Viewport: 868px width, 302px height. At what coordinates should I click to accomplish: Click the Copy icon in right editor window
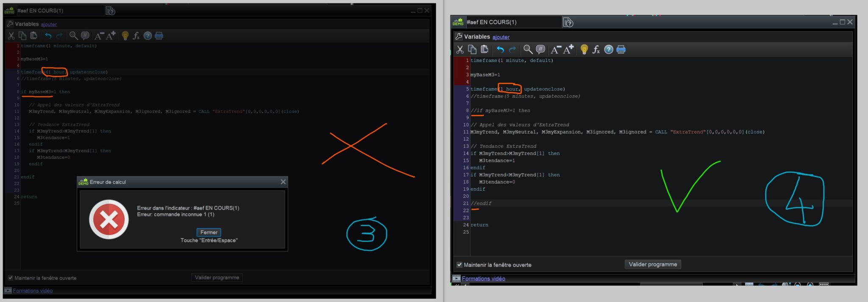tap(472, 50)
